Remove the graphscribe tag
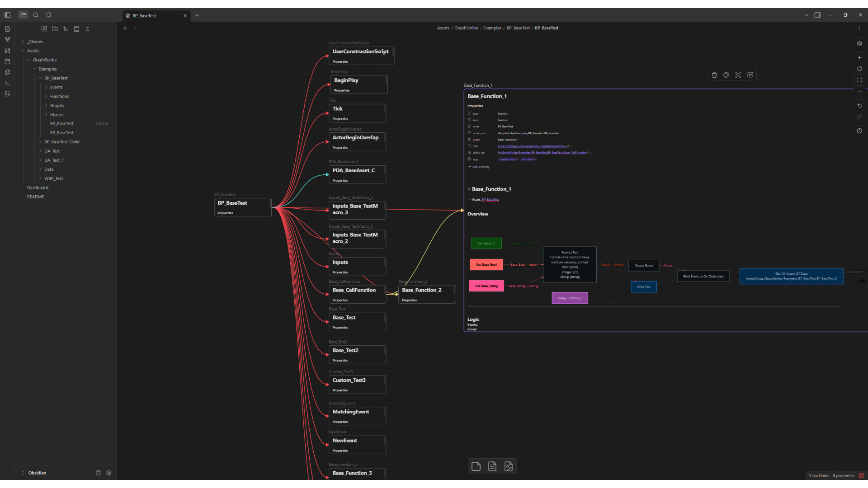 tap(517, 160)
